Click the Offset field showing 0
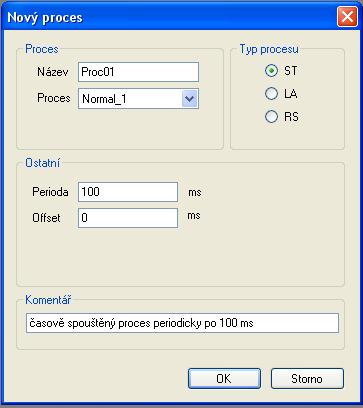Viewport: 363px width, 408px height. click(x=128, y=218)
